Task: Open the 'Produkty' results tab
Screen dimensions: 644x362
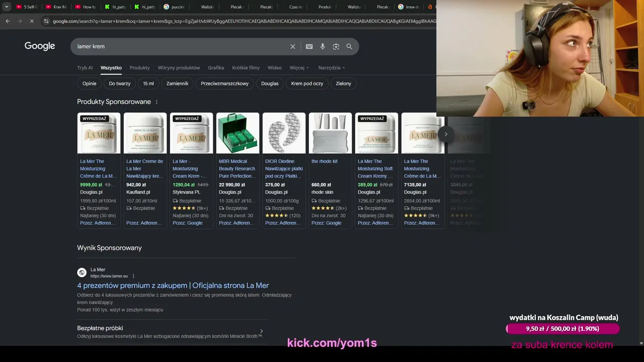Action: [140, 68]
